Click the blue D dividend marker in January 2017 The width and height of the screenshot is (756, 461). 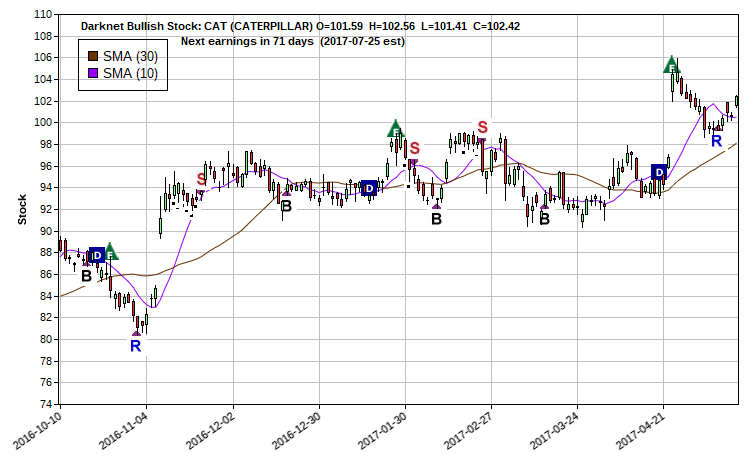pyautogui.click(x=369, y=188)
